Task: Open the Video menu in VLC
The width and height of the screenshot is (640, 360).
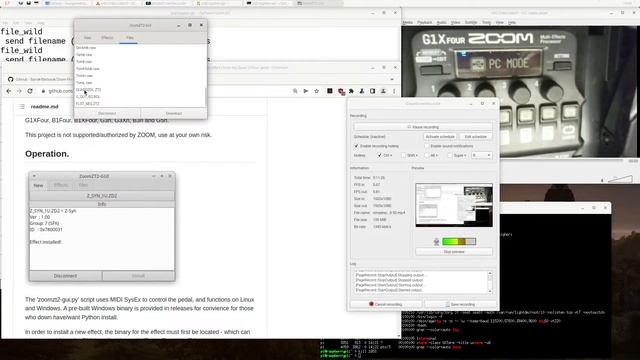Action: click(456, 22)
